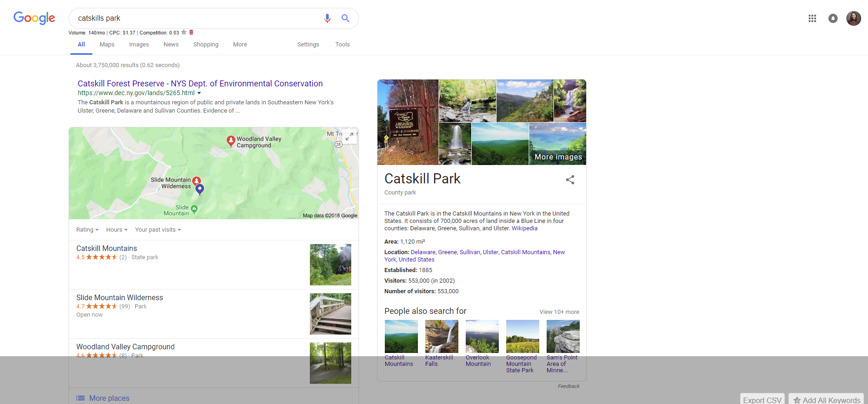Open the account profile avatar

(x=854, y=18)
